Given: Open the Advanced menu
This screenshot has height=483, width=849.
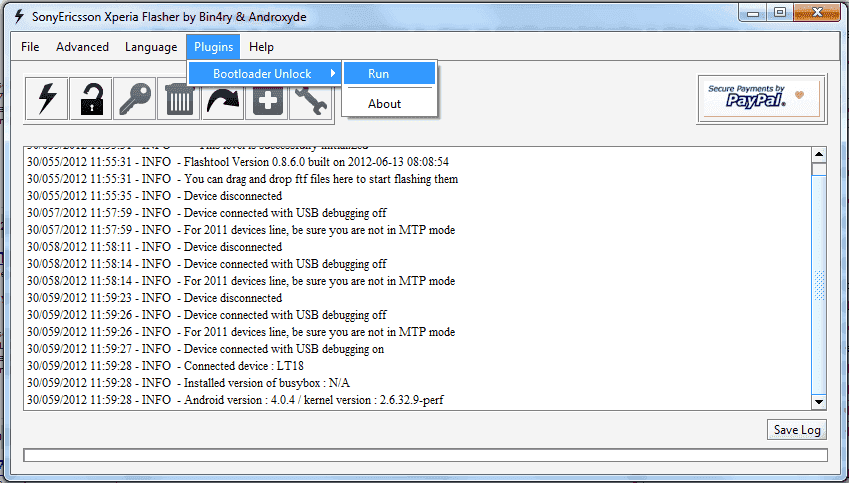Looking at the screenshot, I should (82, 47).
